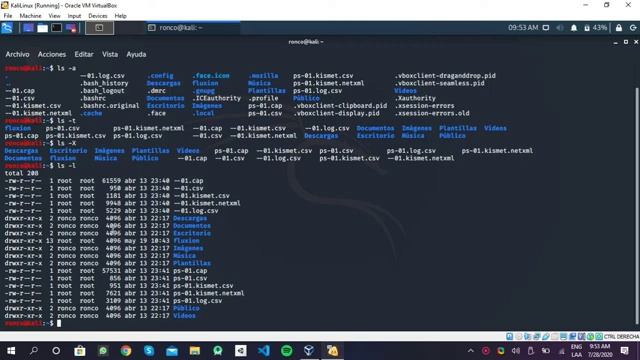Click the VirtualBox network status icon
Screen dimensions: 640x360
tap(536, 336)
